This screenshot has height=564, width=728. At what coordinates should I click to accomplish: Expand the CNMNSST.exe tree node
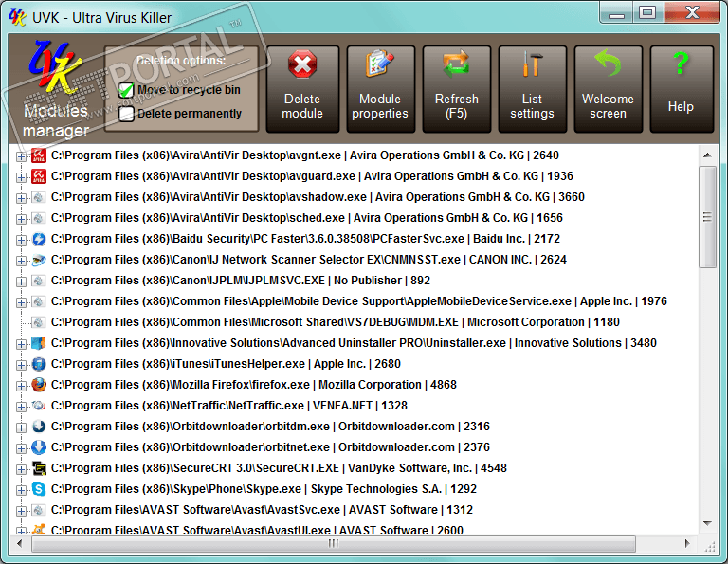(21, 261)
